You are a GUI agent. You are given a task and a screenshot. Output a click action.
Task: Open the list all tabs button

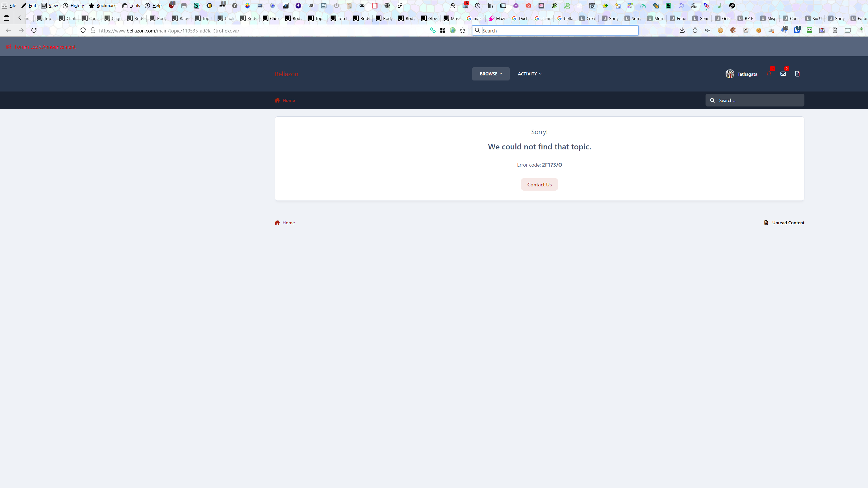coord(6,18)
